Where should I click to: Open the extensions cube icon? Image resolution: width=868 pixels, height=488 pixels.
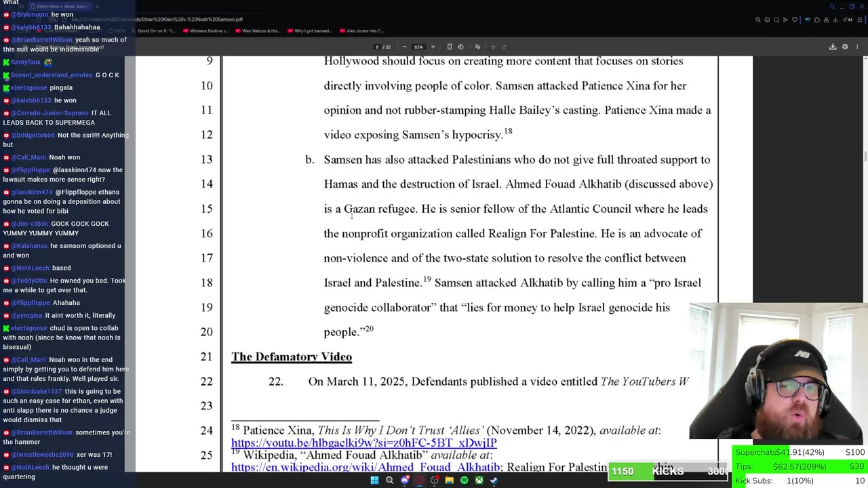click(817, 20)
